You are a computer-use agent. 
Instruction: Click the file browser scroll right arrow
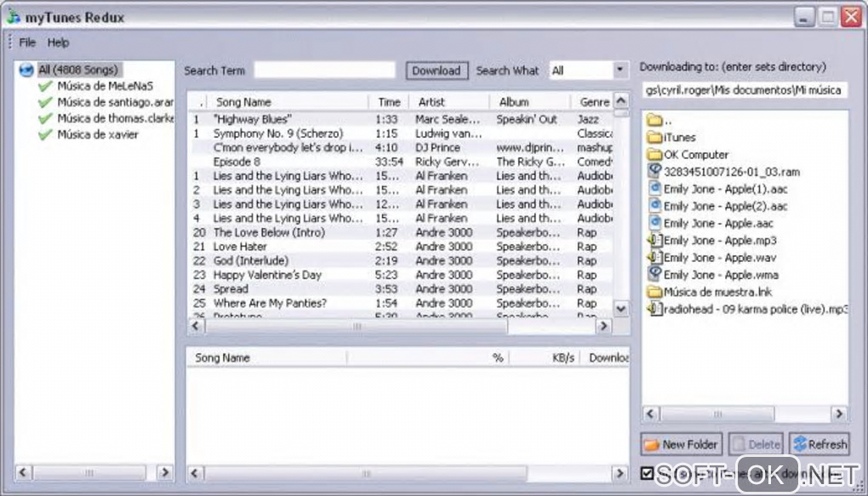(x=839, y=413)
